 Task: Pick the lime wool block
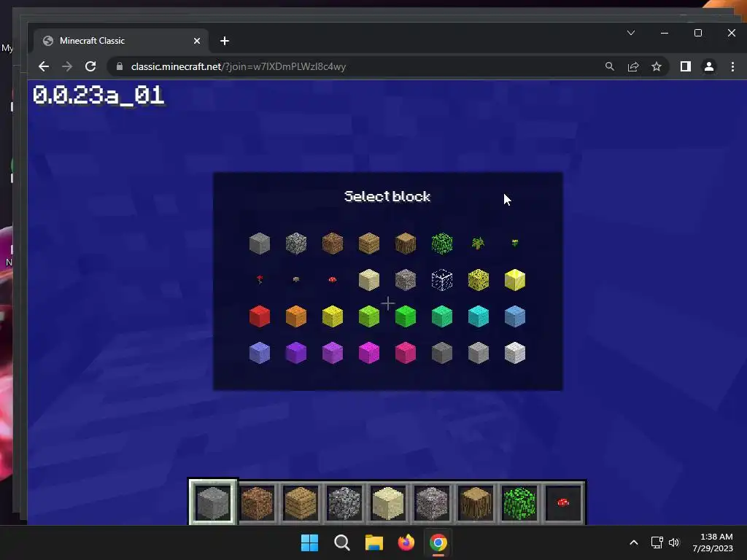click(x=369, y=316)
